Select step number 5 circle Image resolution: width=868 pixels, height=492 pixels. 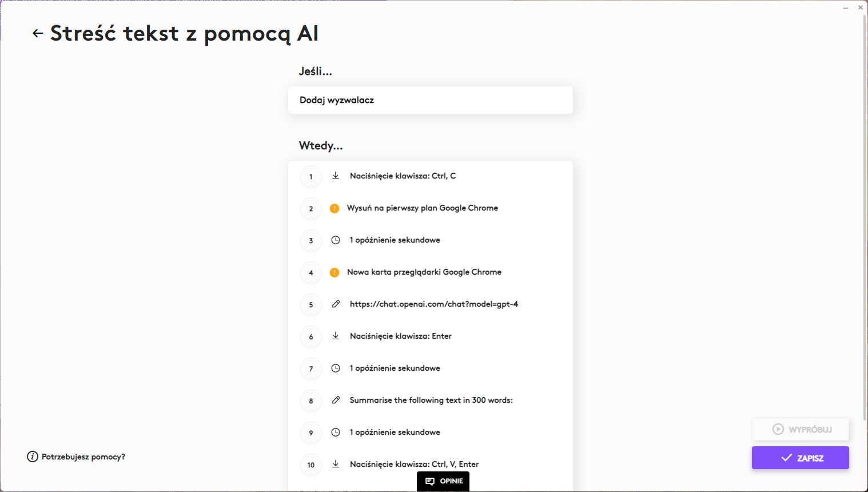[311, 304]
